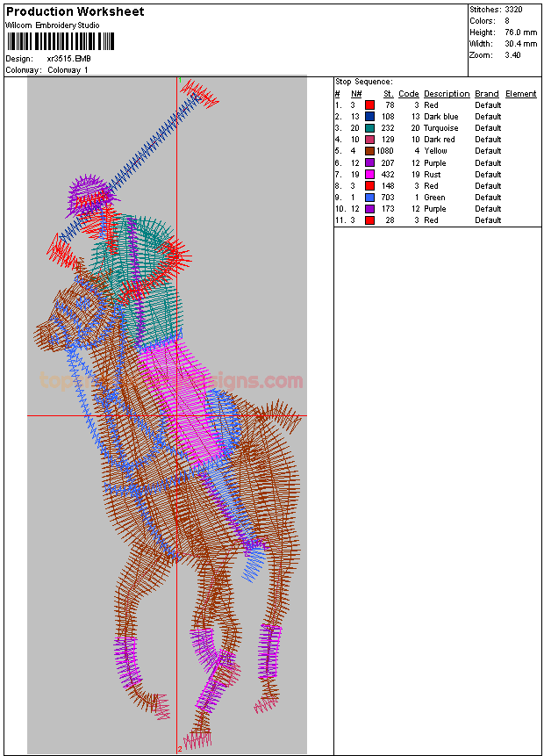Select the 'Code' column header

point(409,94)
